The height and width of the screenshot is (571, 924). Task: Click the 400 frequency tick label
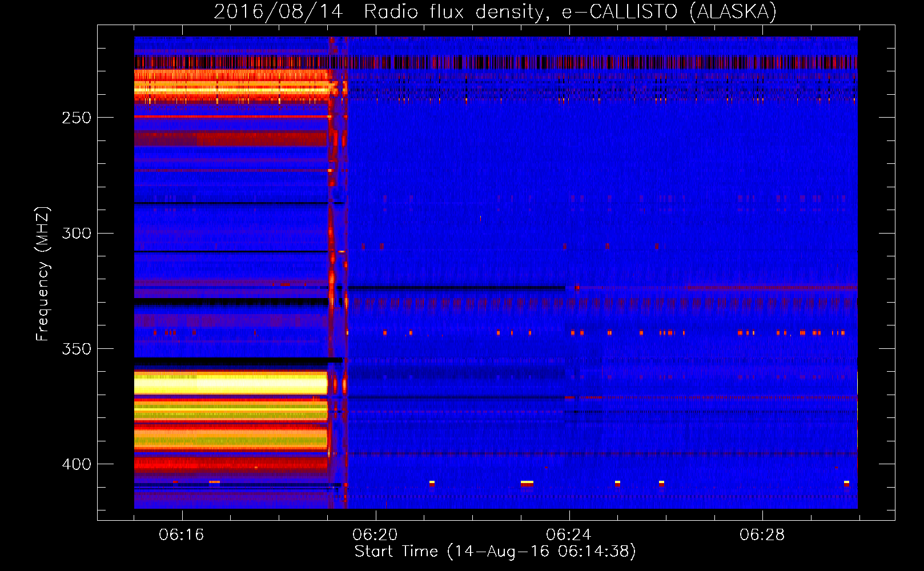(x=77, y=464)
